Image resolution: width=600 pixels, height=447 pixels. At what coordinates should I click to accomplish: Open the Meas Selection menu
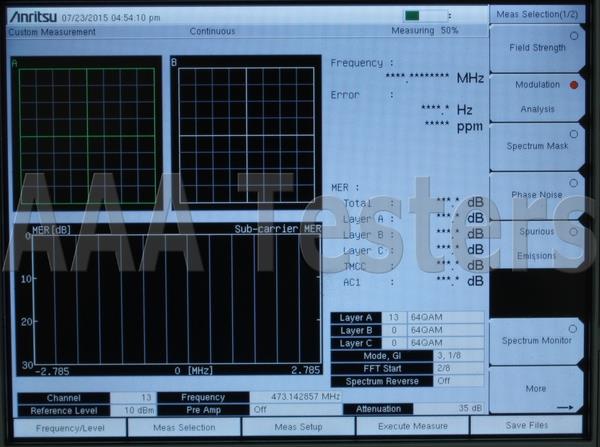(184, 427)
